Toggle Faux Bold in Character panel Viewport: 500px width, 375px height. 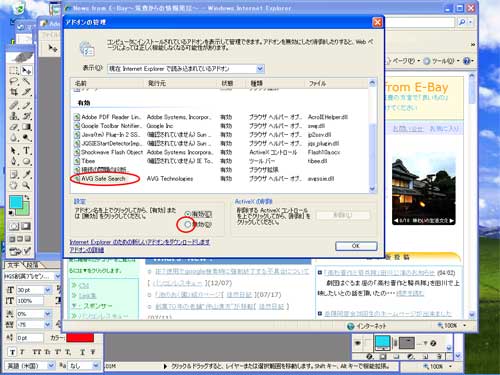tap(12, 352)
